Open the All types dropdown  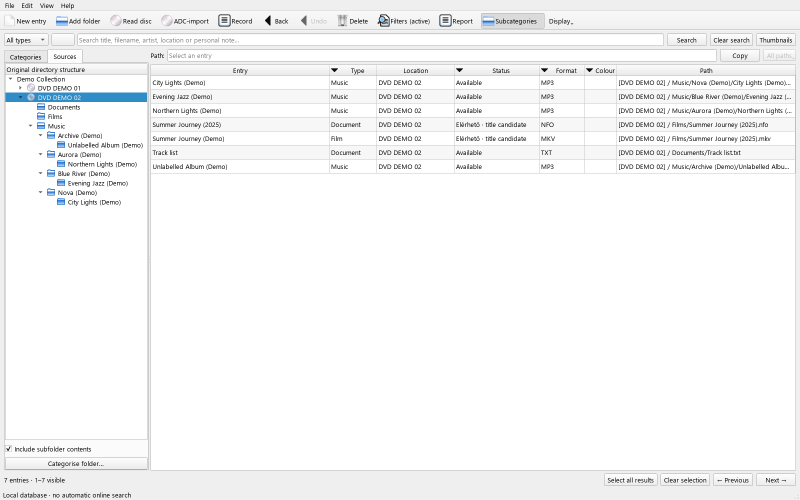click(x=26, y=40)
